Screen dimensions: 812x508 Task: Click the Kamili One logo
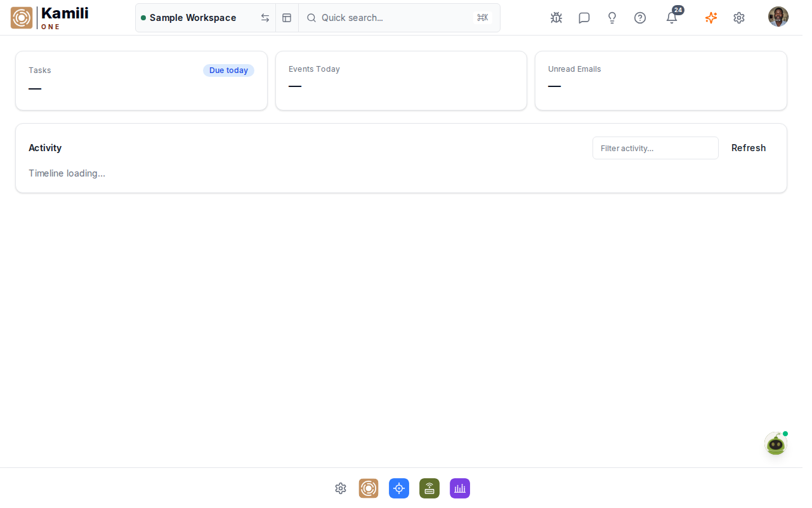coord(49,18)
